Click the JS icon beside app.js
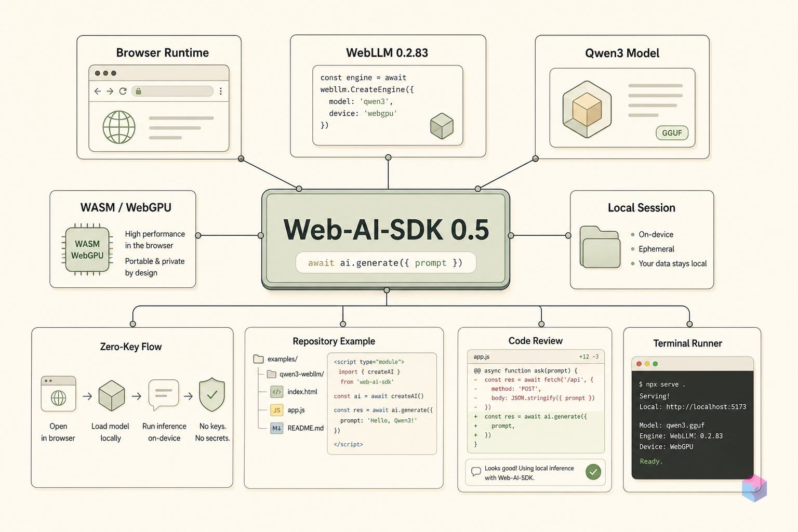This screenshot has width=798, height=532. click(276, 410)
